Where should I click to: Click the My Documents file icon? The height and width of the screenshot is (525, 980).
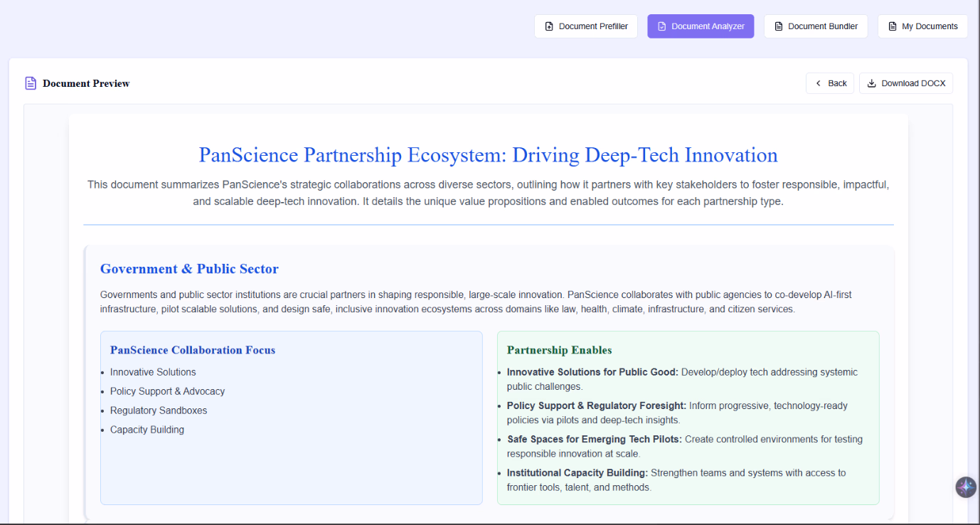(x=893, y=26)
